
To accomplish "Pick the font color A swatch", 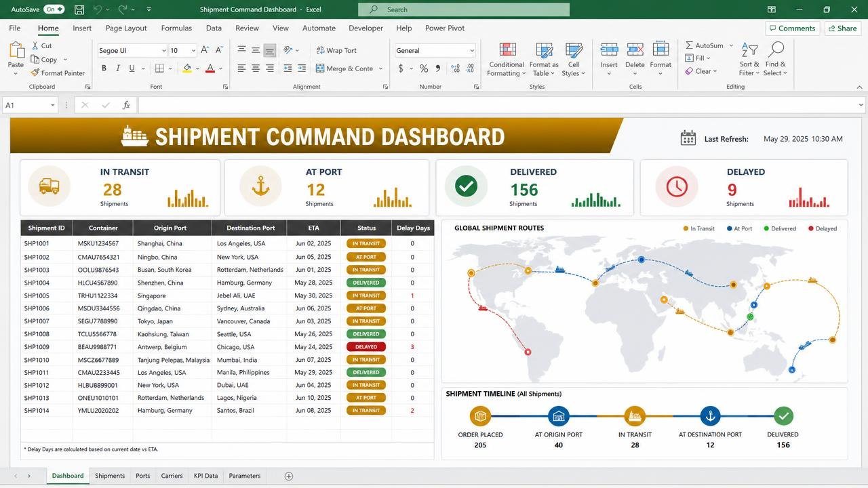I will click(210, 68).
